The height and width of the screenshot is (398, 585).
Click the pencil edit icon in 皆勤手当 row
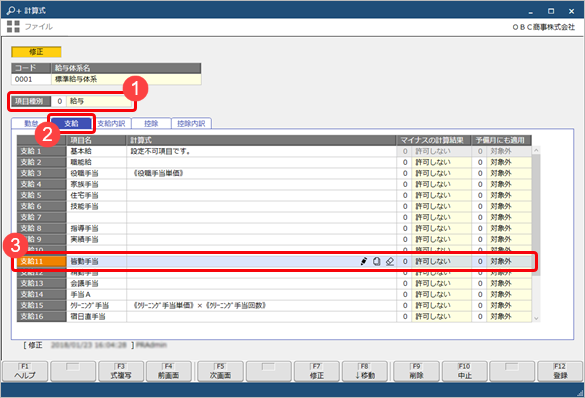click(x=364, y=261)
